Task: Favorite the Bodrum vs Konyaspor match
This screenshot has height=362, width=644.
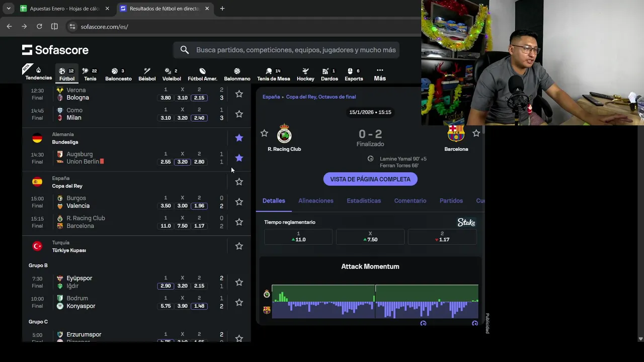Action: click(x=239, y=302)
